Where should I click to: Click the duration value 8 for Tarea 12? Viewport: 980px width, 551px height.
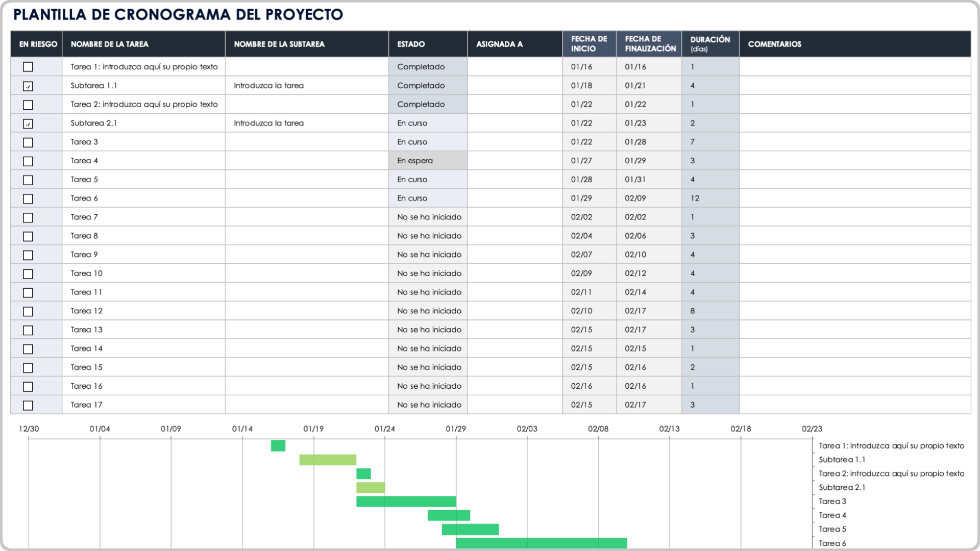click(710, 311)
